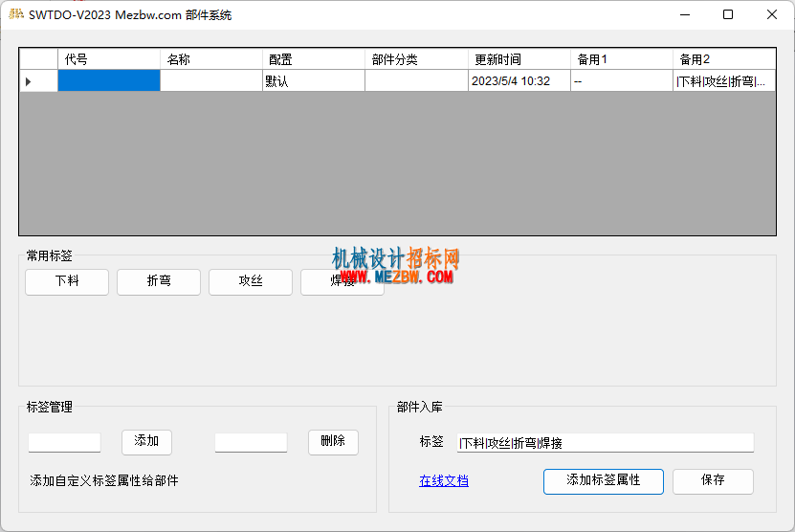The height and width of the screenshot is (532, 795).
Task: Sort by the 备用2 column header
Action: pyautogui.click(x=724, y=59)
